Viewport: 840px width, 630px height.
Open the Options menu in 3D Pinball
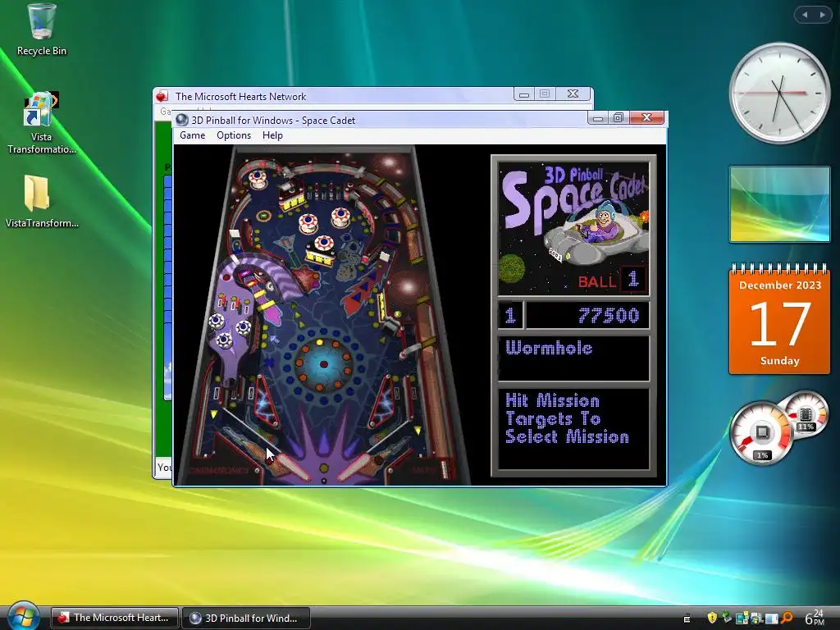point(234,135)
